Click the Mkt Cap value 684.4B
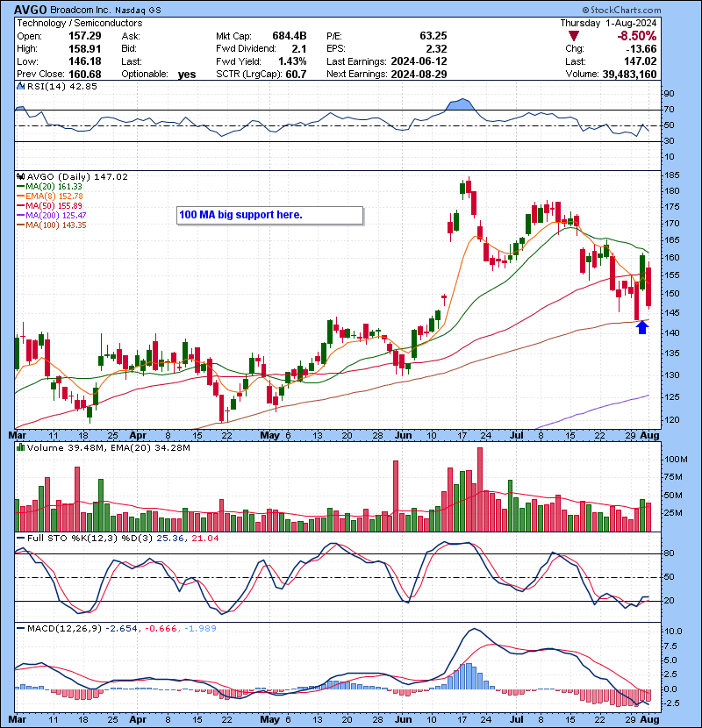Viewport: 702px width, 728px height. tap(290, 36)
